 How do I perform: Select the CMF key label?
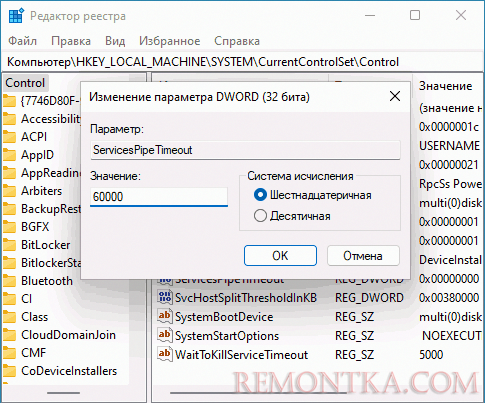(x=34, y=353)
